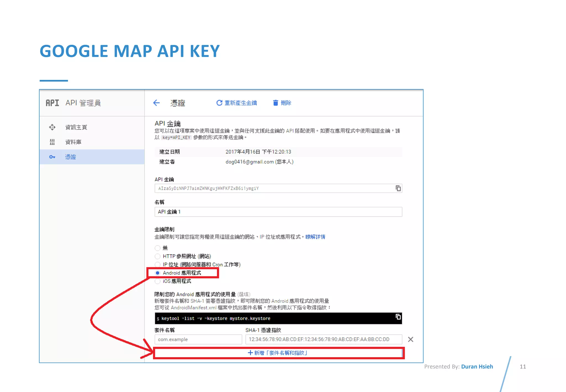Click the back arrow next to 憑證

(x=156, y=103)
